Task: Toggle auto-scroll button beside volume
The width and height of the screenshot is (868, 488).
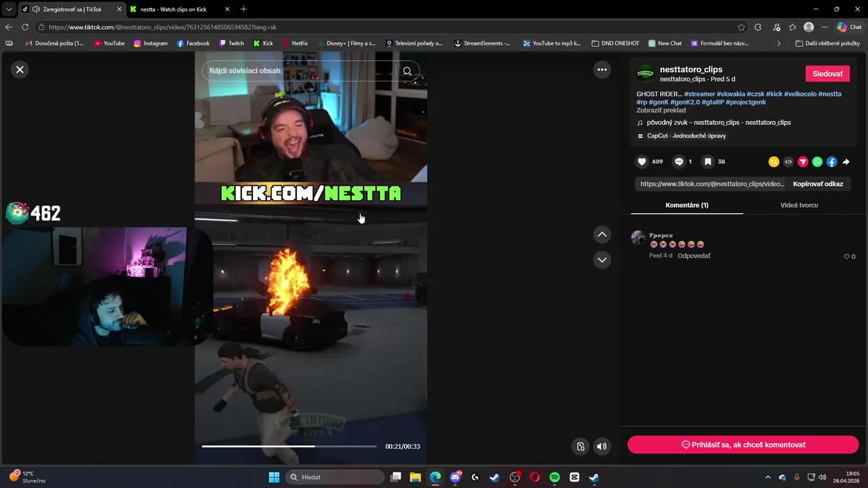Action: [x=580, y=446]
